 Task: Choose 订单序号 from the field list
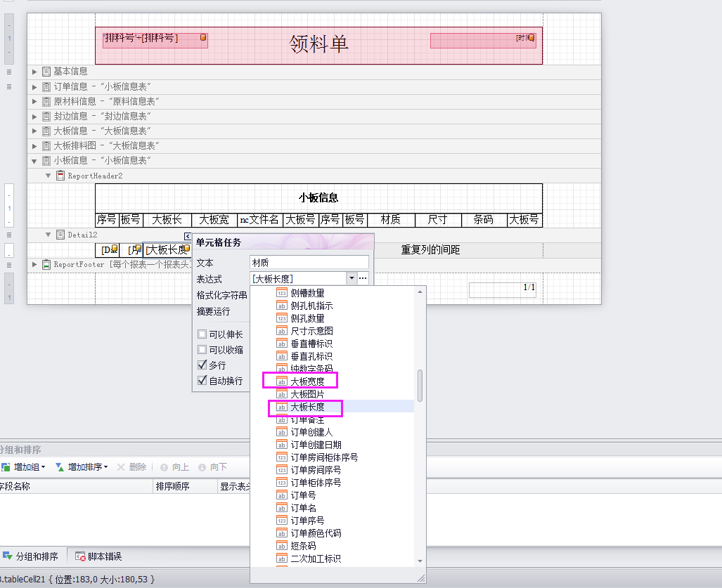click(308, 521)
